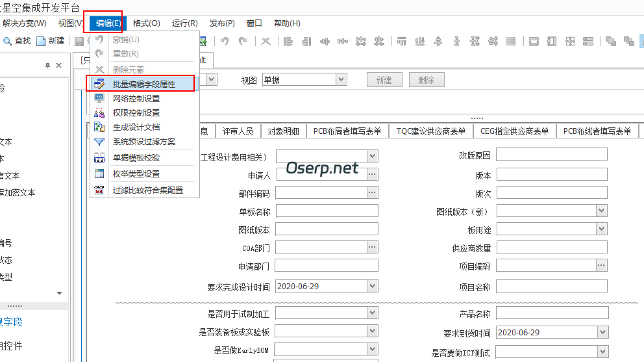Viewport: 644px width, 362px height.
Task: Click the redo arrow icon in the toolbar
Action: tap(243, 41)
